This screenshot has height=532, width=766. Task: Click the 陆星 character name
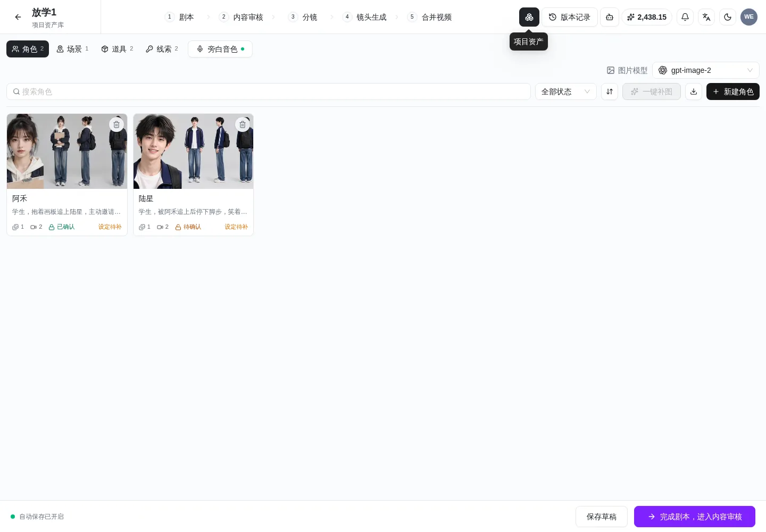click(146, 198)
